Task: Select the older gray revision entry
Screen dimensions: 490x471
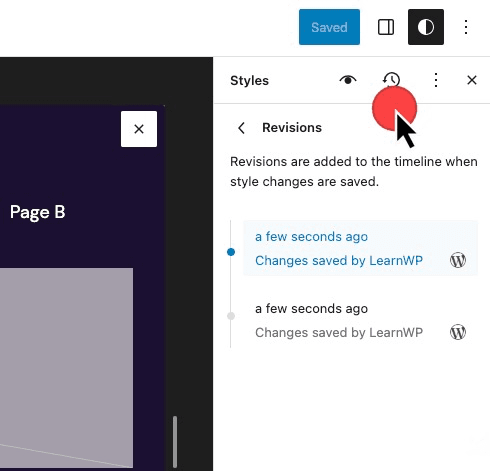Action: (360, 320)
